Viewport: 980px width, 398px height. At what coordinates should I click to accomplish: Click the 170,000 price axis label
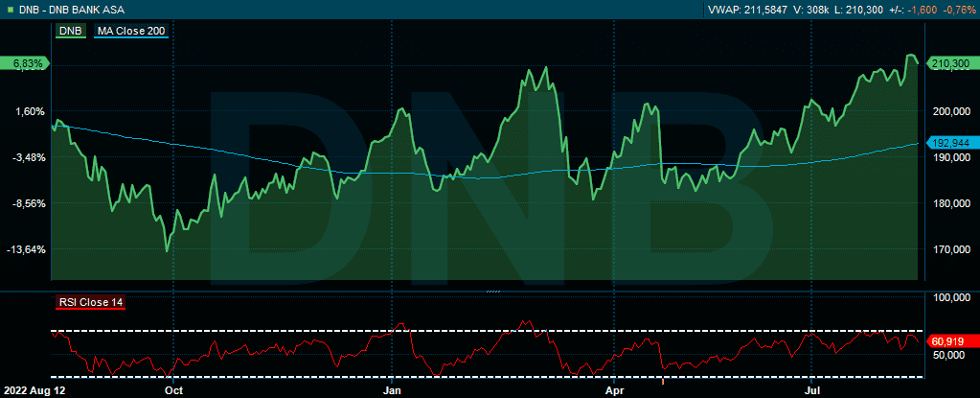click(950, 249)
